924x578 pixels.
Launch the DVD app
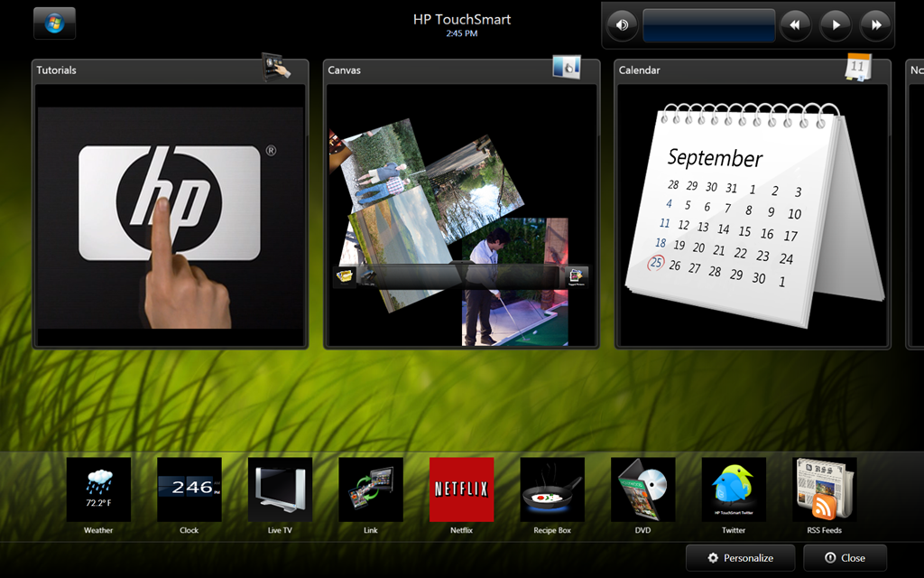click(642, 489)
